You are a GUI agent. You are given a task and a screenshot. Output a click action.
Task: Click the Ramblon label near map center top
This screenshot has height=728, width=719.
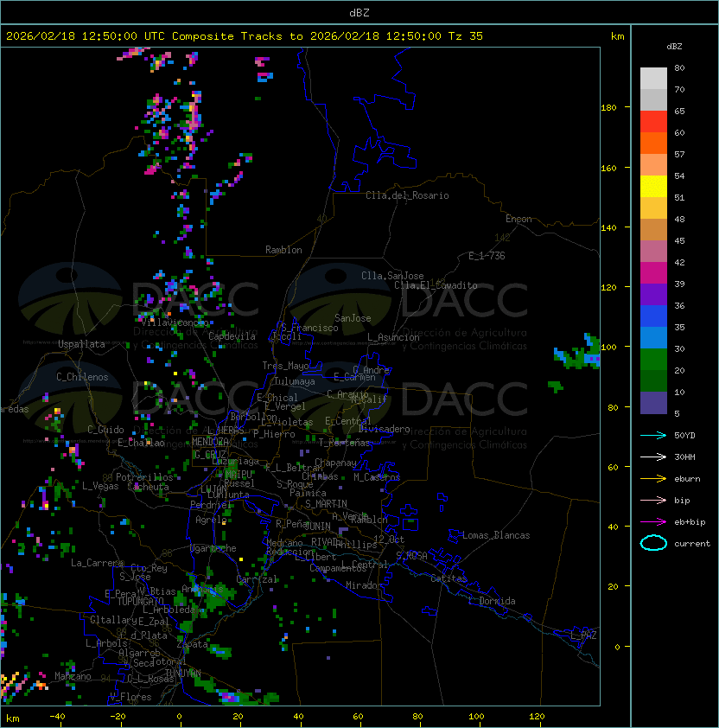283,250
